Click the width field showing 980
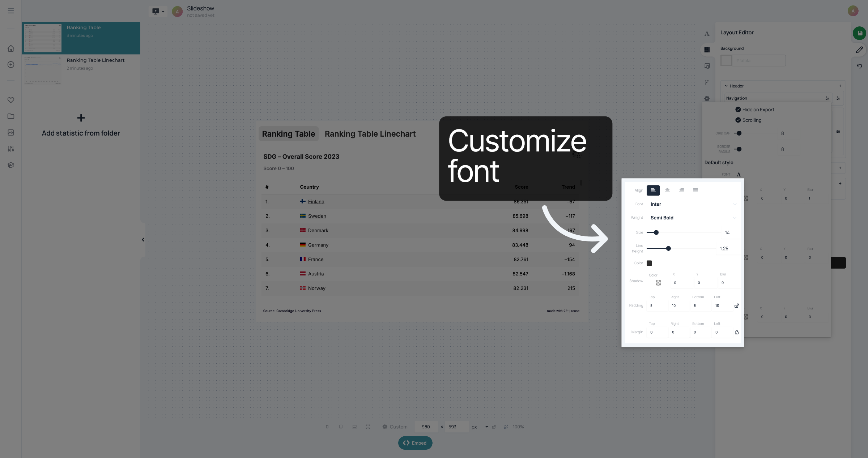This screenshot has height=458, width=868. 426,427
